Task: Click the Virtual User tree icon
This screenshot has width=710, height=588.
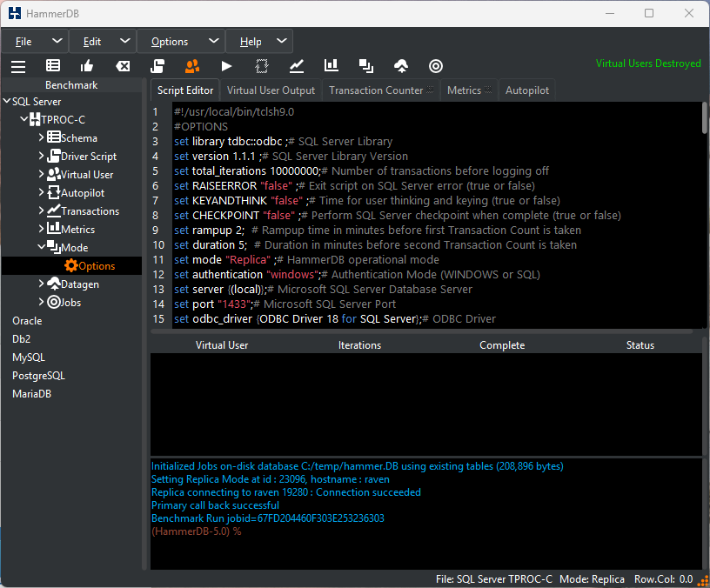Action: coord(54,174)
